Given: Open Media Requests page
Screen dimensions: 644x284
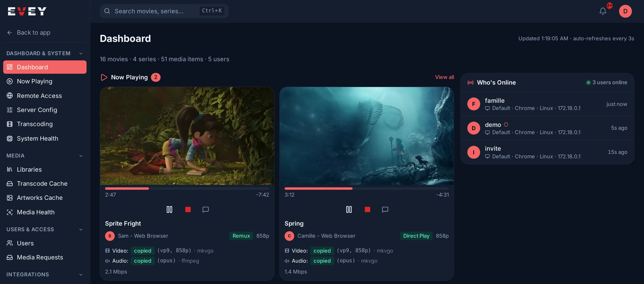Looking at the screenshot, I should click(x=45, y=257).
